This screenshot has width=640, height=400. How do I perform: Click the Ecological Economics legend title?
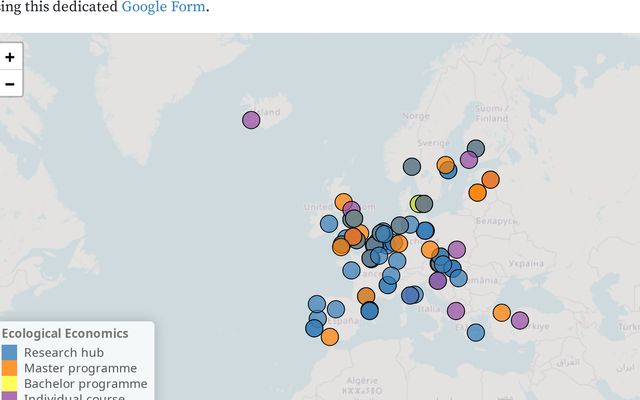[x=65, y=333]
